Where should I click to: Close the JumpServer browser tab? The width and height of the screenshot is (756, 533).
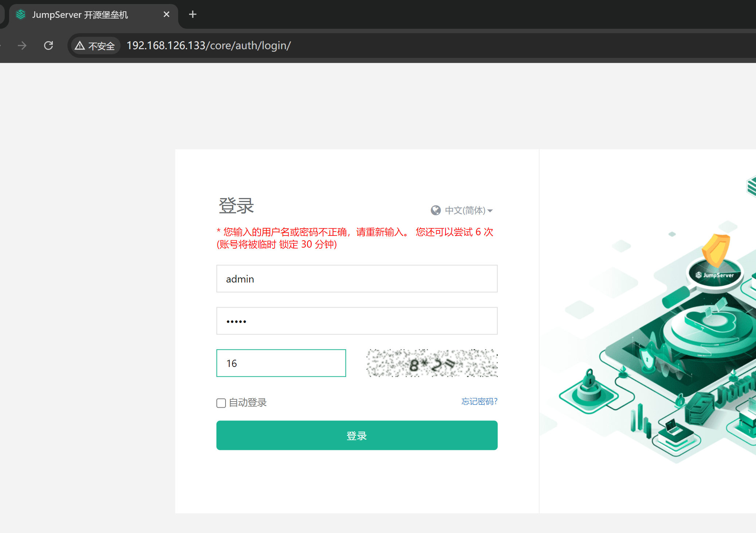[x=167, y=14]
